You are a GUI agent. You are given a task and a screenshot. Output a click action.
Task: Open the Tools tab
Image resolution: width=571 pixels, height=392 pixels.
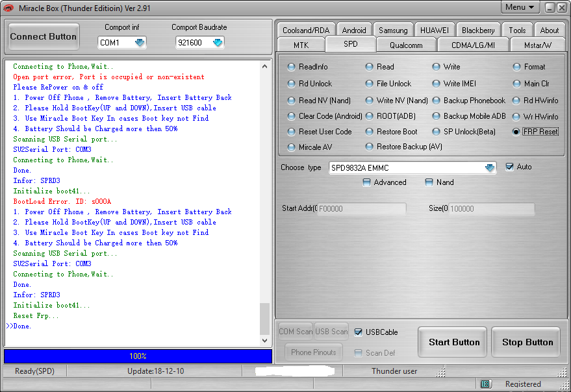coord(517,31)
